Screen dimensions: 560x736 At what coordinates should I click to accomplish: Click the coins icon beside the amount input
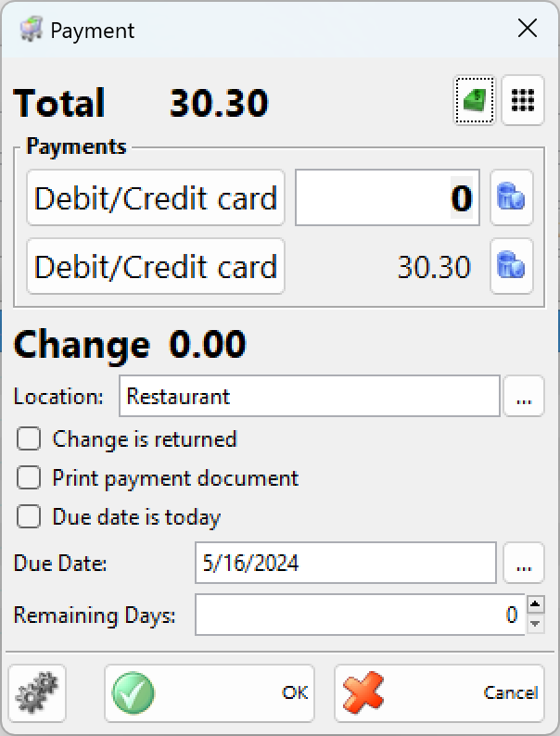(512, 197)
